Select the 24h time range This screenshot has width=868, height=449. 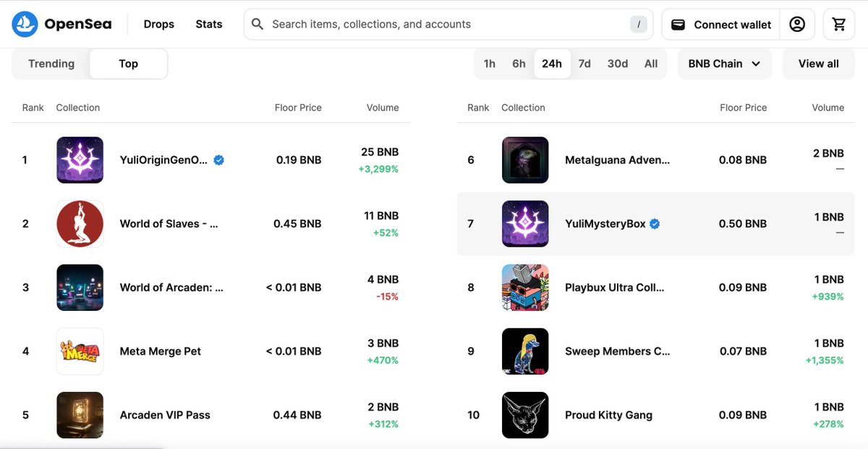pos(552,64)
